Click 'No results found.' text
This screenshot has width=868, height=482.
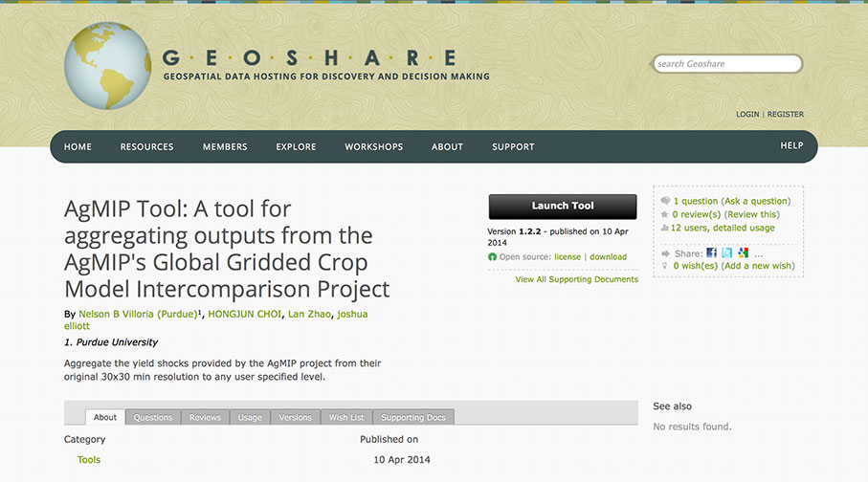pyautogui.click(x=692, y=427)
